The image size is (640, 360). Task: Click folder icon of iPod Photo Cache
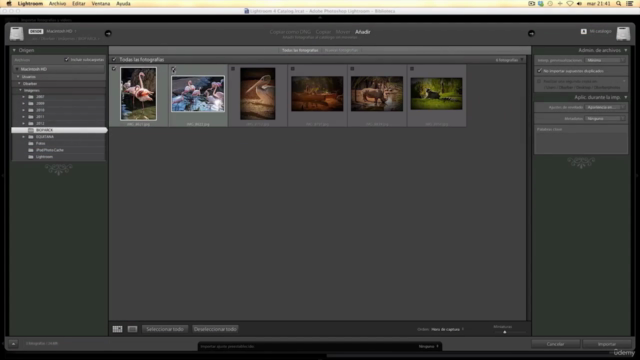coord(31,150)
